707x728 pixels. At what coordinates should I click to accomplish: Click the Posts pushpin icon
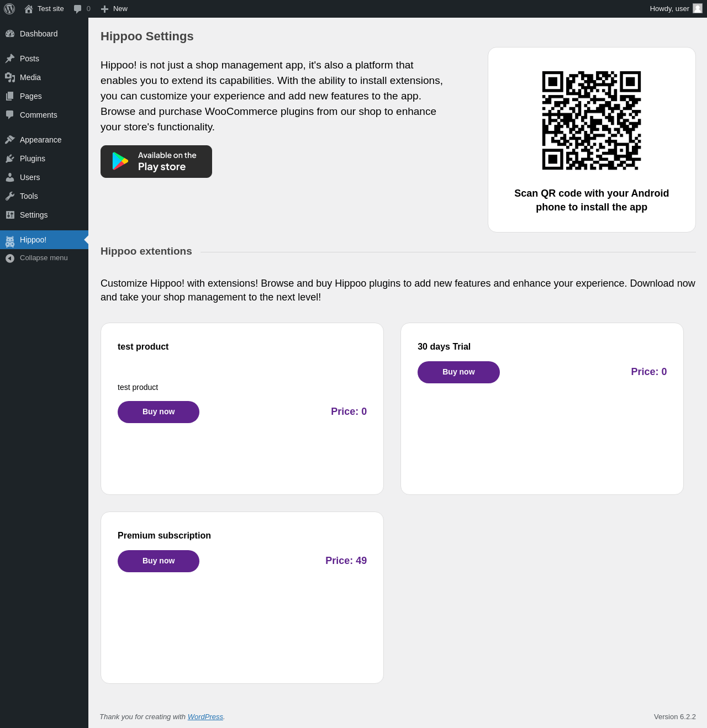click(x=10, y=59)
